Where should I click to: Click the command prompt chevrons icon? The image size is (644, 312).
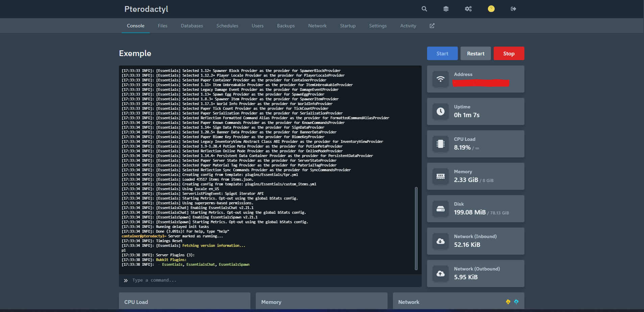[x=126, y=281]
